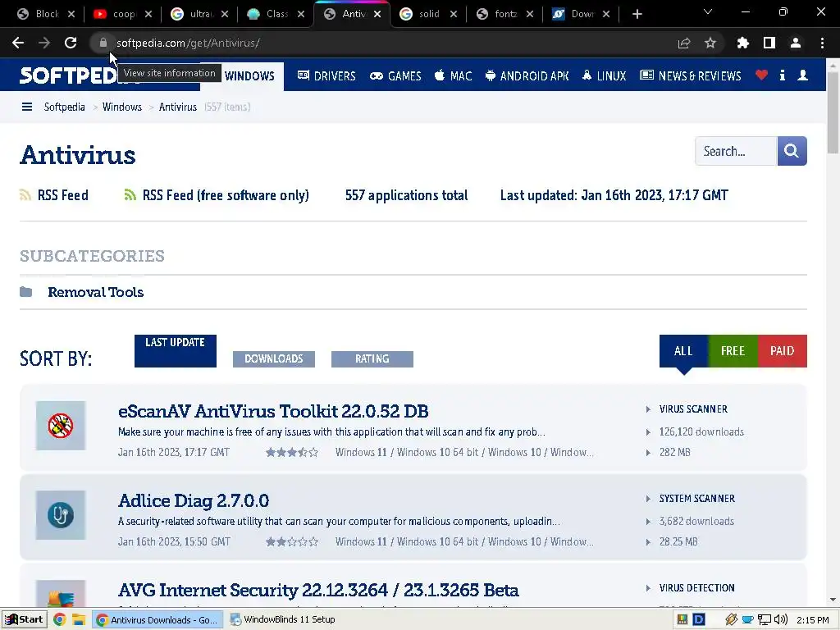Open the Removal Tools subcategory

pyautogui.click(x=96, y=292)
